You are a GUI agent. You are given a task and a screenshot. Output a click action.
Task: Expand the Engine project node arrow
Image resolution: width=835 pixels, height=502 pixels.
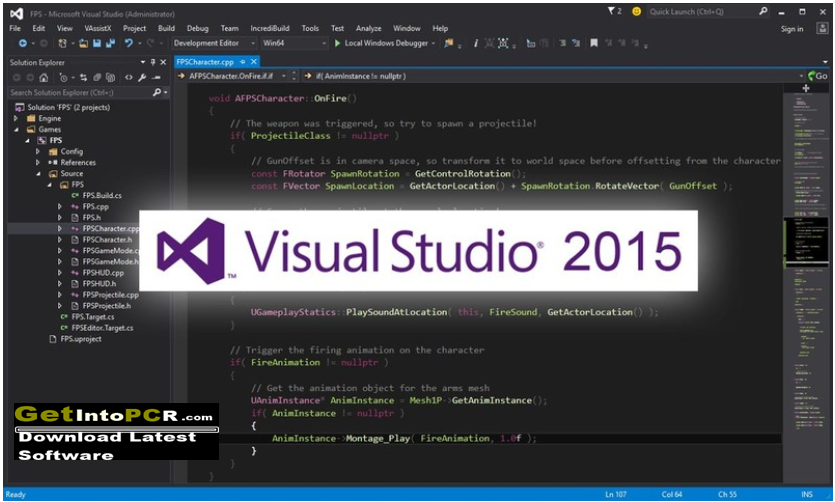pyautogui.click(x=16, y=118)
